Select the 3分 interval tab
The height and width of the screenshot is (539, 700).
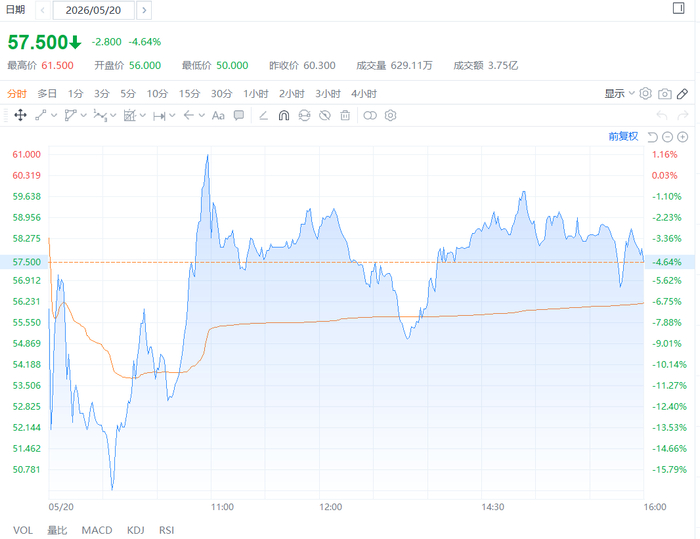101,94
